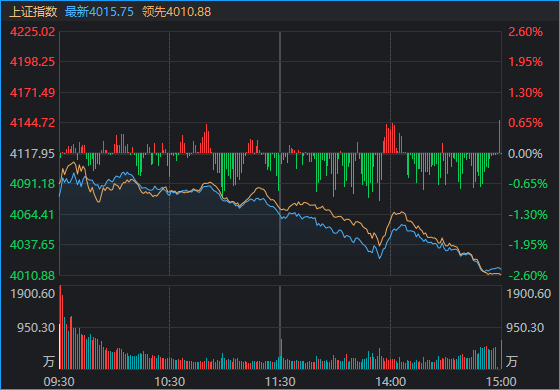Click the 4064.41 green price axis label

[32, 215]
